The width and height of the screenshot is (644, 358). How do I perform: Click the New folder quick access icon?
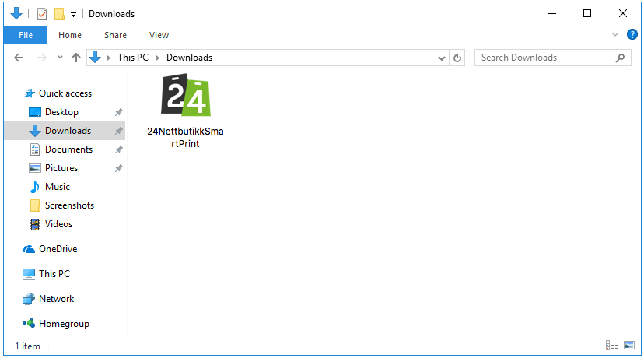pyautogui.click(x=59, y=14)
